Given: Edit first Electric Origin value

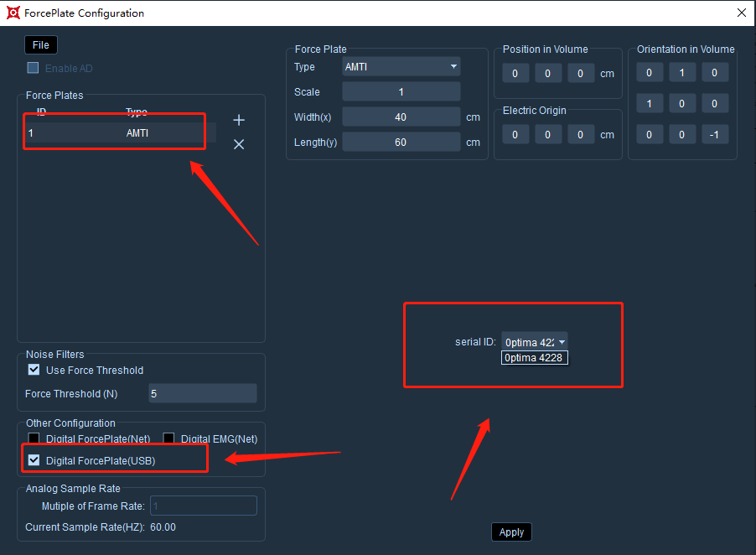Looking at the screenshot, I should tap(515, 134).
